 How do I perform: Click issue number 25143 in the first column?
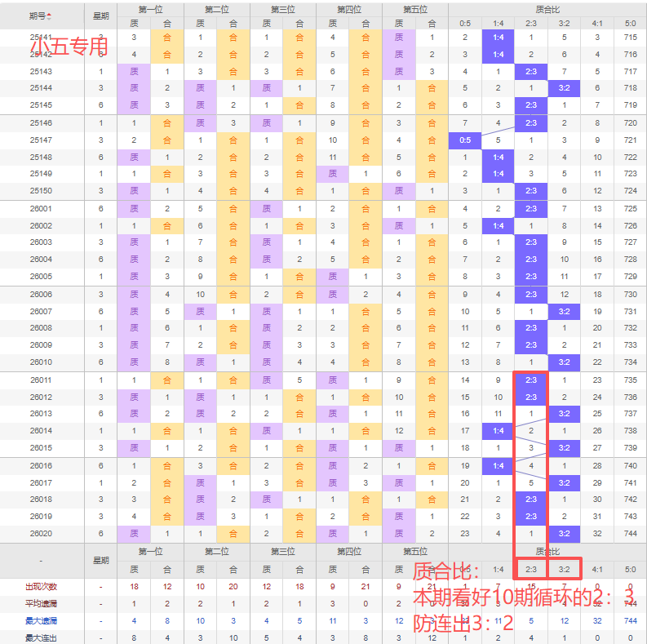pyautogui.click(x=41, y=71)
